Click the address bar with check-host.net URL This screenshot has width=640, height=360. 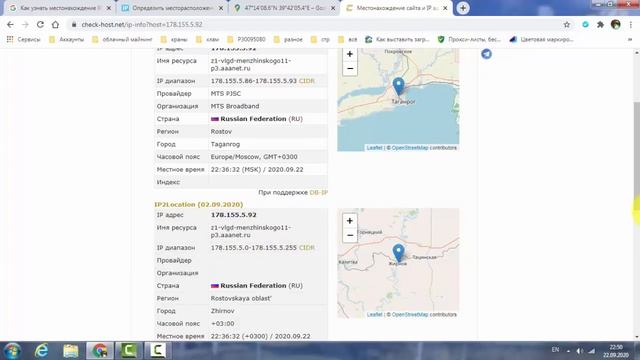click(x=314, y=24)
